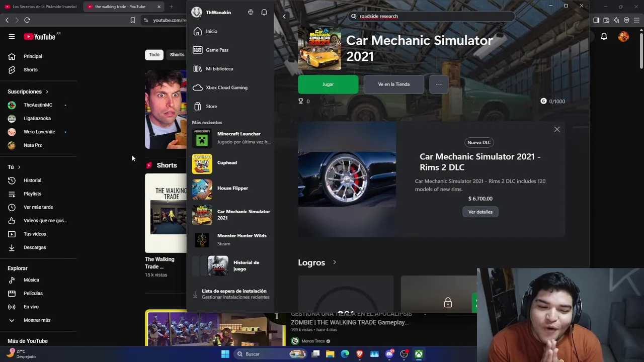This screenshot has width=644, height=362.
Task: Toggle the browser sidebar panel icon
Action: coord(596,20)
